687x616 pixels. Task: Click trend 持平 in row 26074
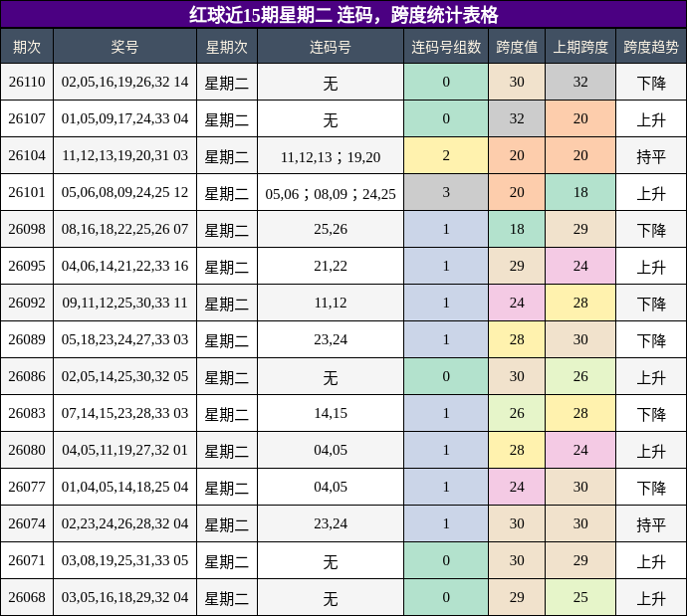coord(651,524)
